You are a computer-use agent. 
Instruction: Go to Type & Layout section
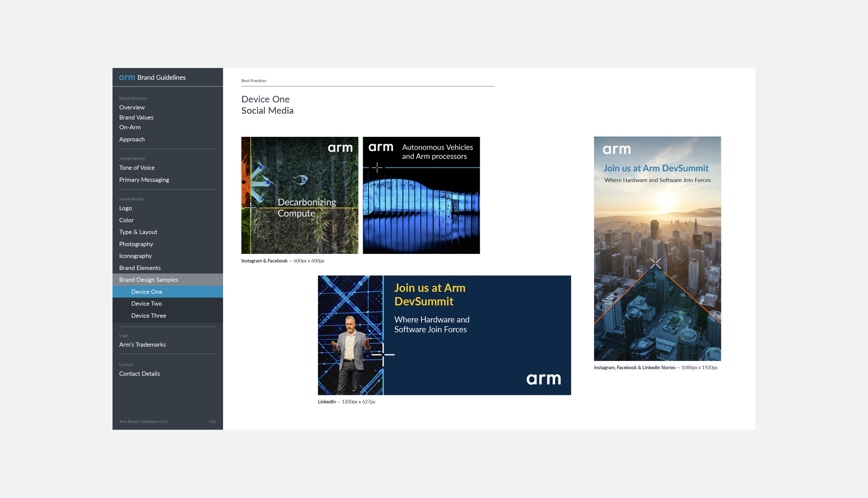point(138,232)
